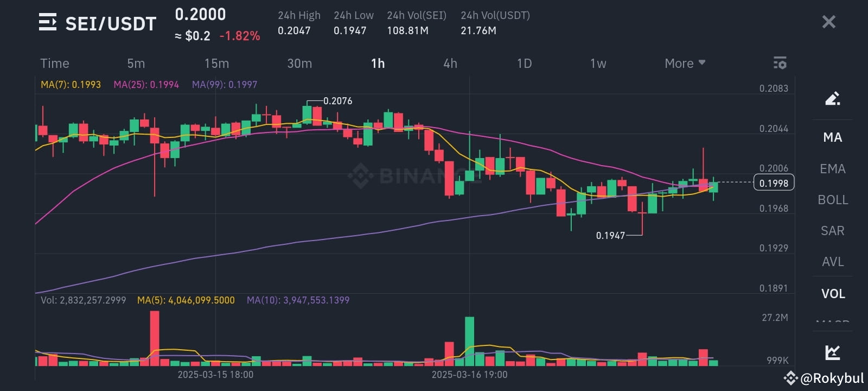Click the current price label 0.1998

[x=774, y=182]
